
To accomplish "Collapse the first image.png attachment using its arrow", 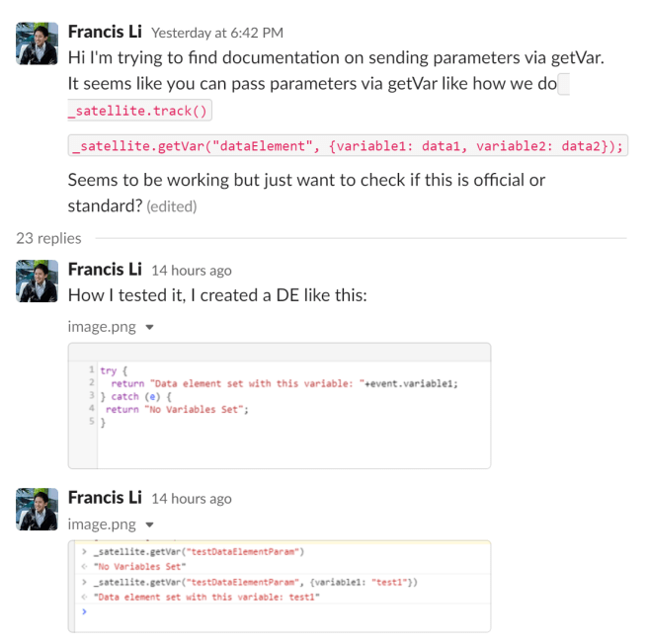I will tap(149, 326).
